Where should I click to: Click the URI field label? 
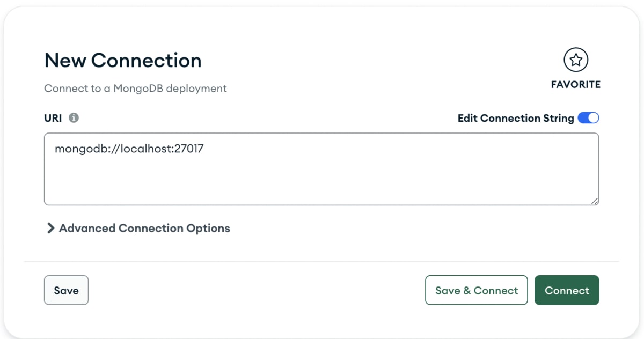click(53, 118)
